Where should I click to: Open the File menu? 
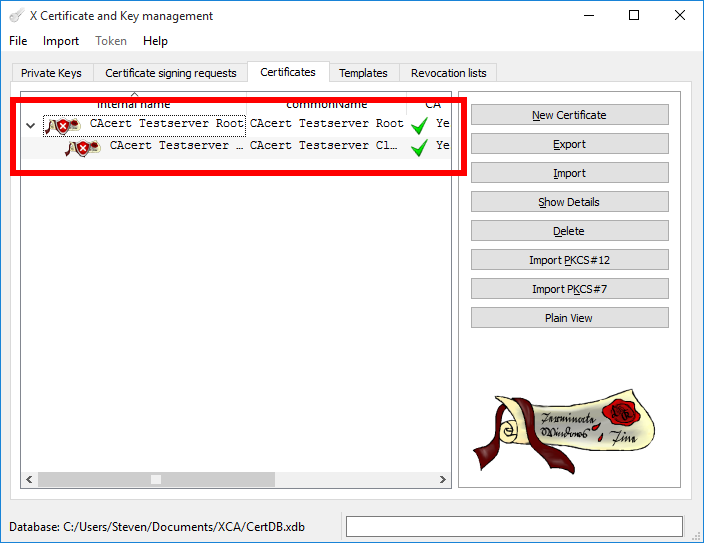click(18, 41)
